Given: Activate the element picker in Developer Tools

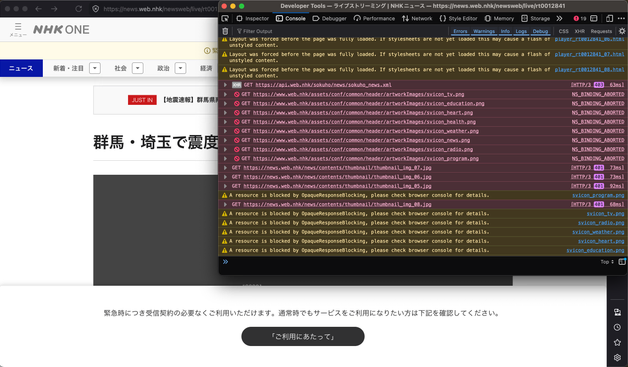Looking at the screenshot, I should pos(225,18).
